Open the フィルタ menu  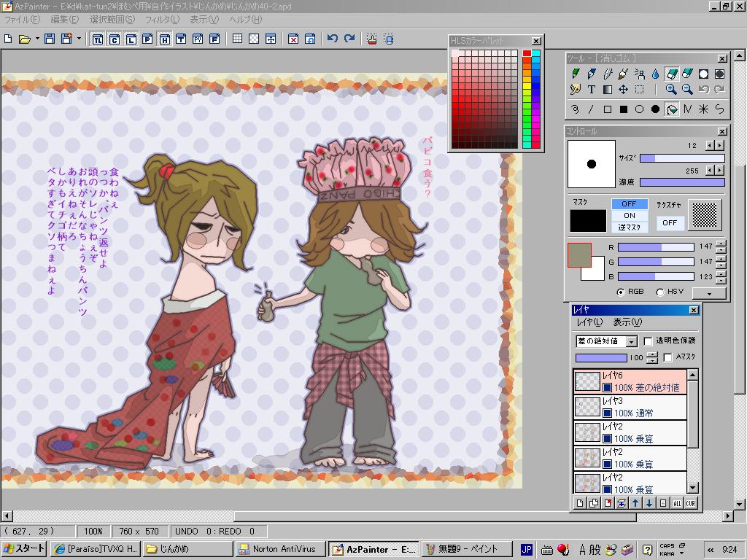[x=162, y=20]
